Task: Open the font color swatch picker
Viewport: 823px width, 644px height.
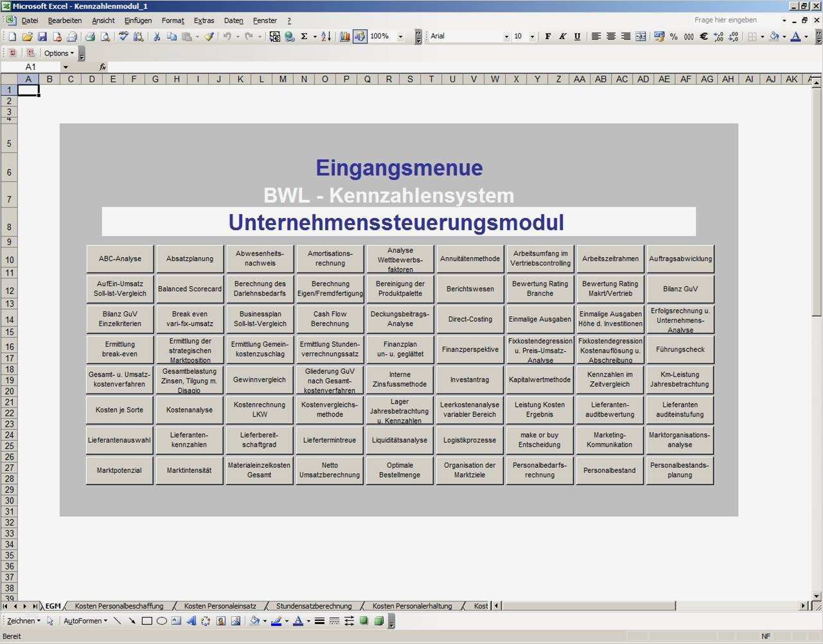Action: point(807,36)
